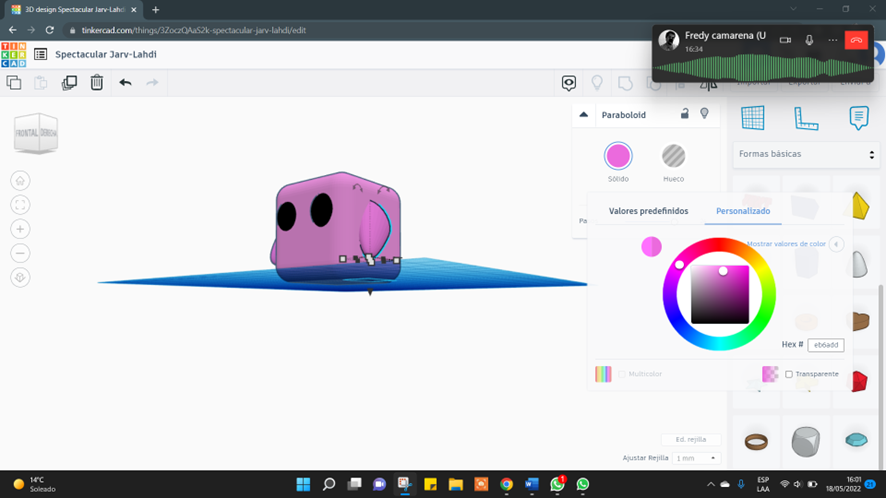
Task: Open Word from the taskbar
Action: coord(532,484)
